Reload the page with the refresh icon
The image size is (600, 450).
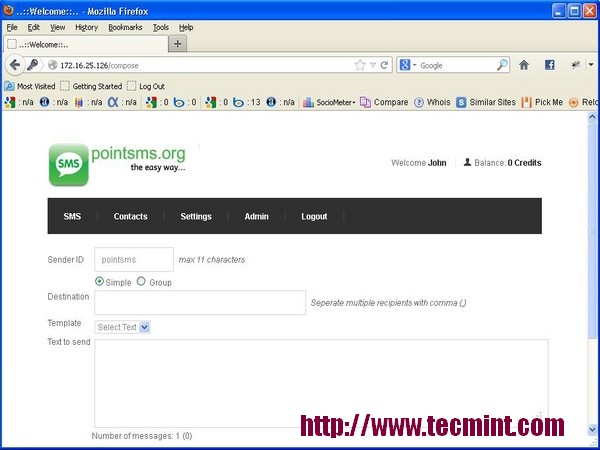(385, 65)
